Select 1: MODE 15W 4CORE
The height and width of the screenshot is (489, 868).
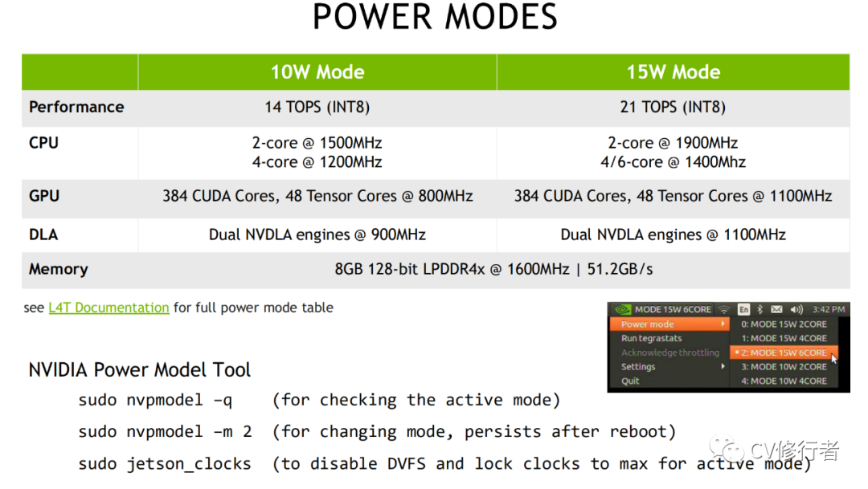pos(784,338)
